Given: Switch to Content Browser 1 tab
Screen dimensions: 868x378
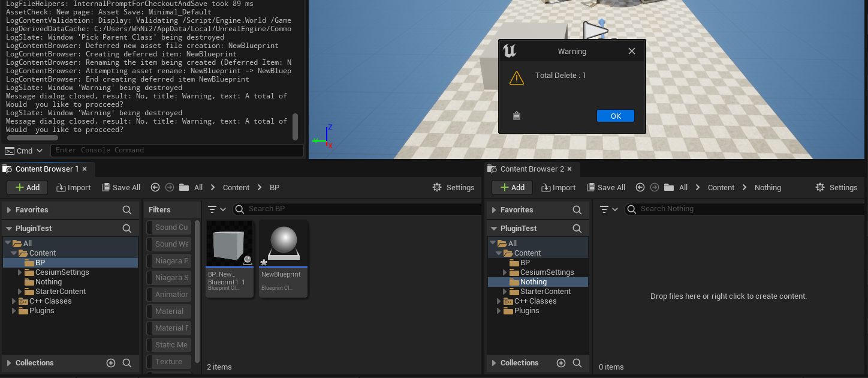Looking at the screenshot, I should pyautogui.click(x=46, y=169).
